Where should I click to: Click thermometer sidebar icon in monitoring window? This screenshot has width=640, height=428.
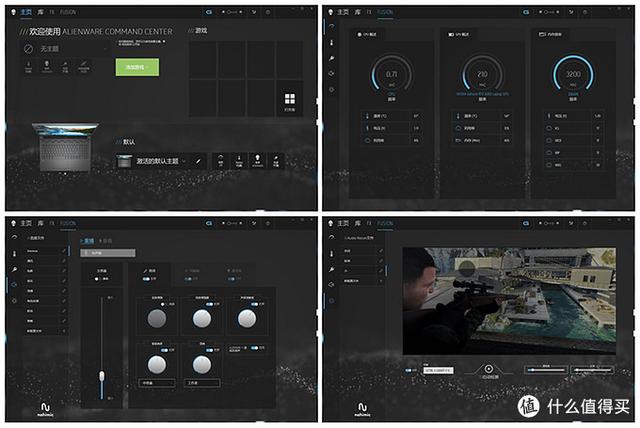coord(331,42)
